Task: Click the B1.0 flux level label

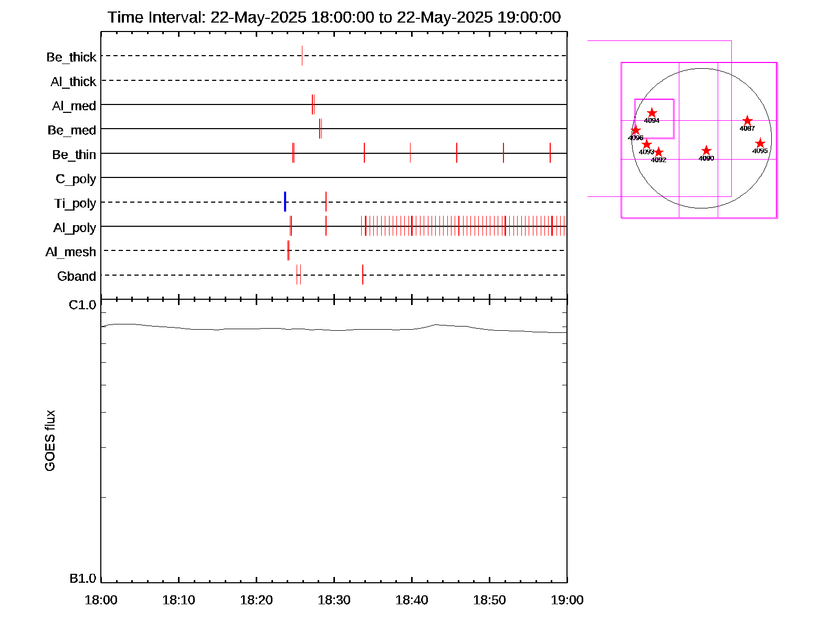Action: [x=82, y=579]
